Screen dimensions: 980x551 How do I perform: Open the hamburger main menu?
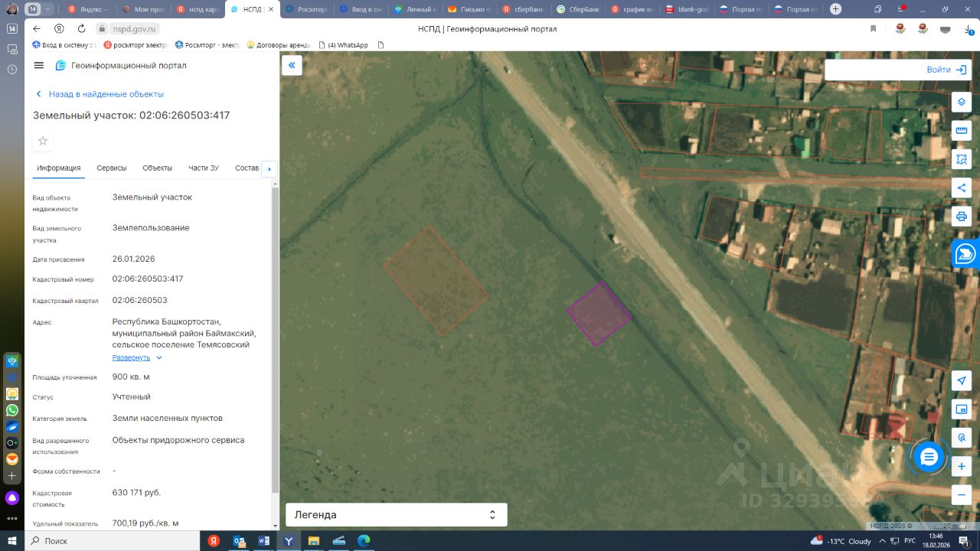(x=39, y=66)
